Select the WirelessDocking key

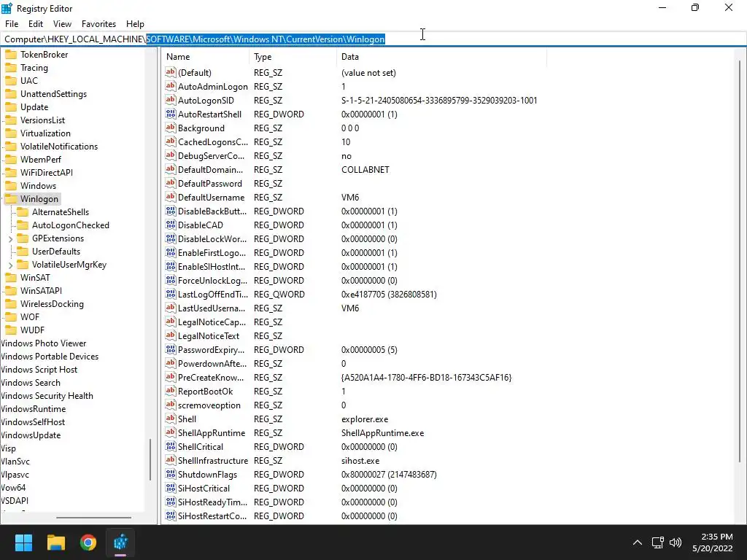[x=52, y=304]
